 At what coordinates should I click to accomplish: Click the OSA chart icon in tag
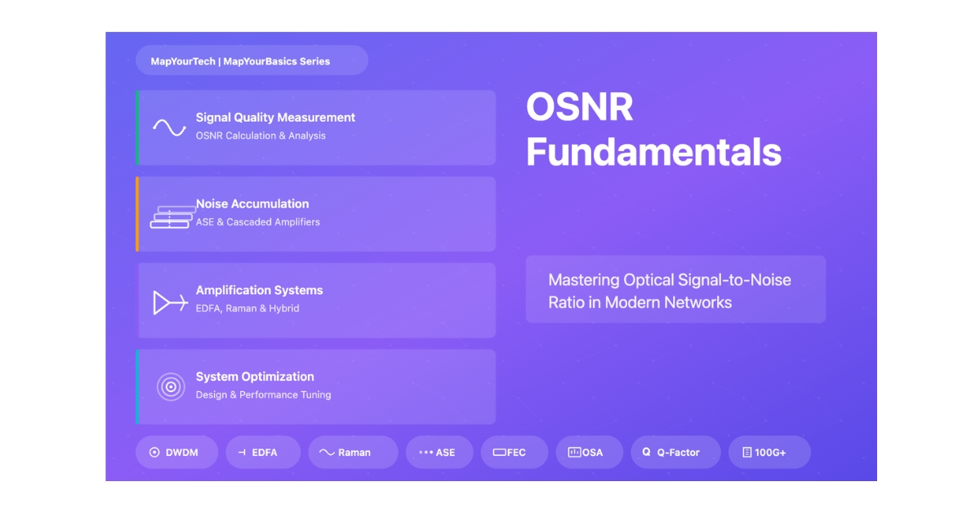[574, 453]
